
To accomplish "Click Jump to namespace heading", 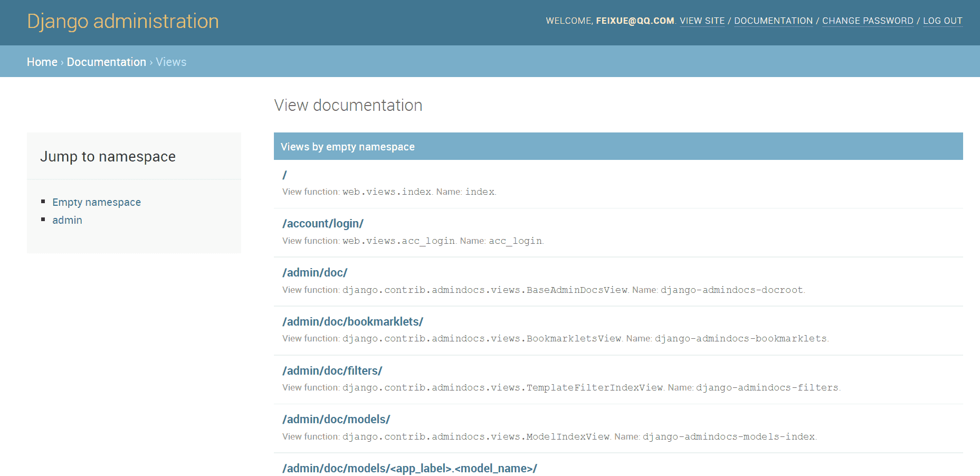I will (108, 157).
